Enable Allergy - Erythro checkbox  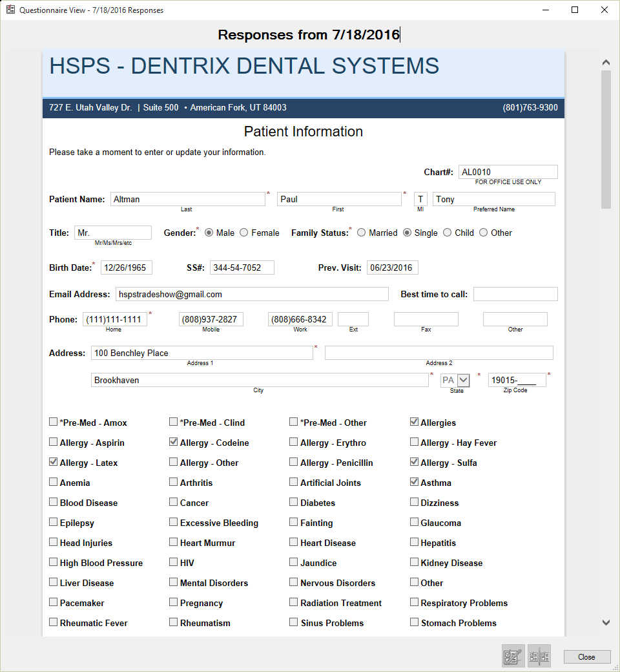293,442
